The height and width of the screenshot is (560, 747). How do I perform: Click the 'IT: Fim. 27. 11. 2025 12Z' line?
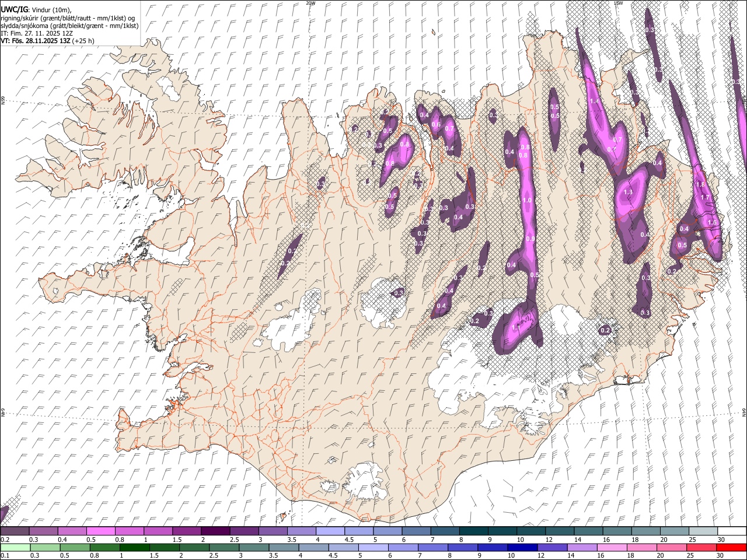(x=37, y=33)
